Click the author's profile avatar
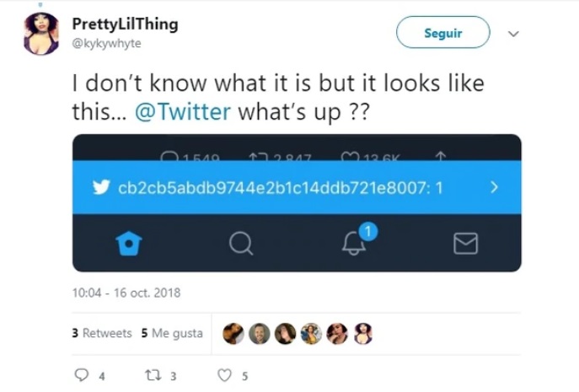579x392 pixels. (x=41, y=34)
